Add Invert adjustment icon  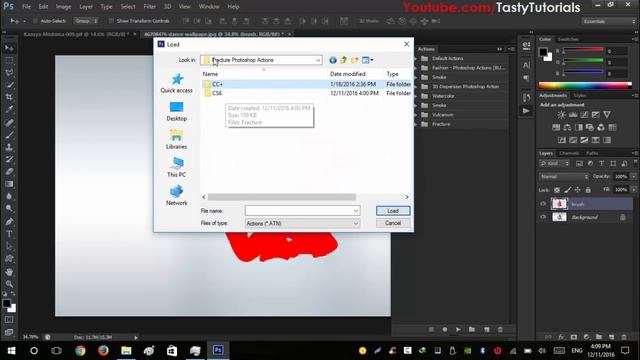(562, 140)
